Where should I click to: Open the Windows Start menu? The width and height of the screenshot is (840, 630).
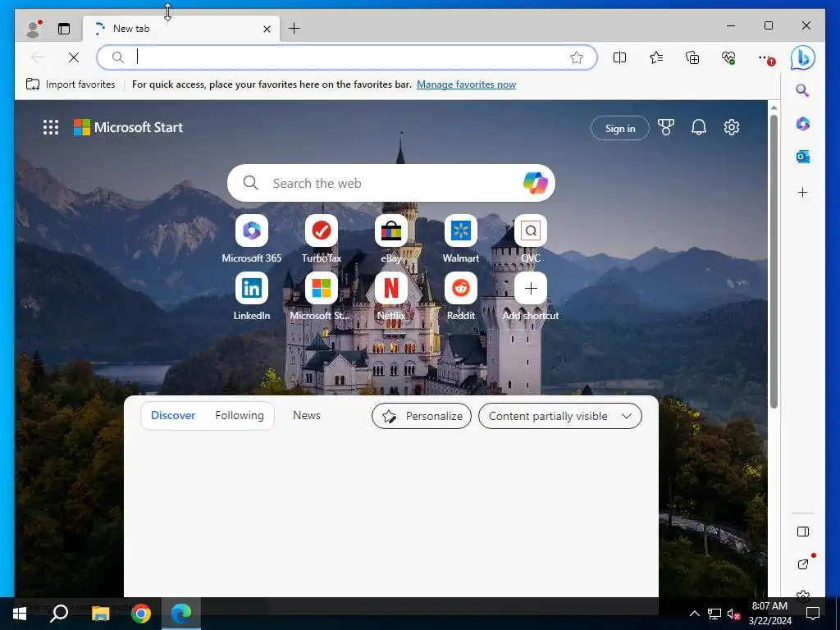pos(20,614)
